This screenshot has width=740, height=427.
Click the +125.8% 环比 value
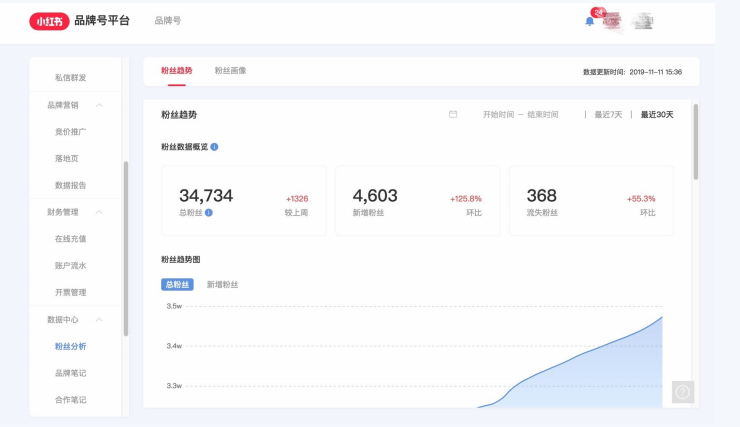(x=466, y=199)
